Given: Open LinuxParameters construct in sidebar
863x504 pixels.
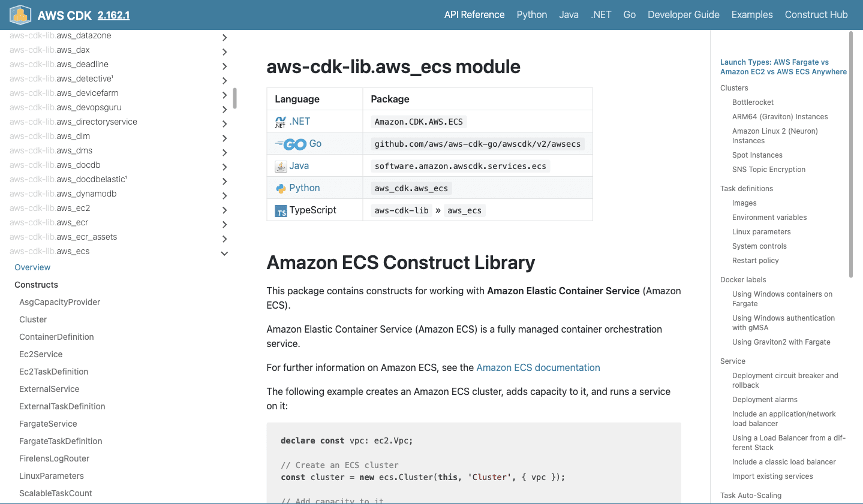Looking at the screenshot, I should tap(52, 476).
